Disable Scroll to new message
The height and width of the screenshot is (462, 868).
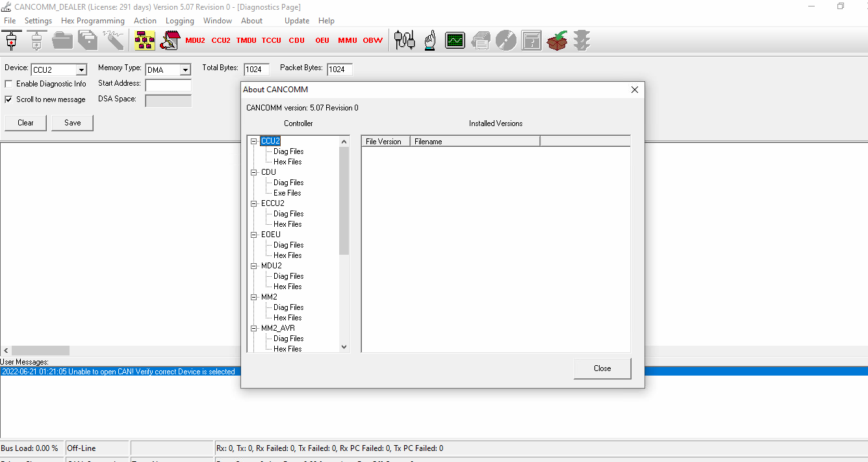tap(8, 99)
